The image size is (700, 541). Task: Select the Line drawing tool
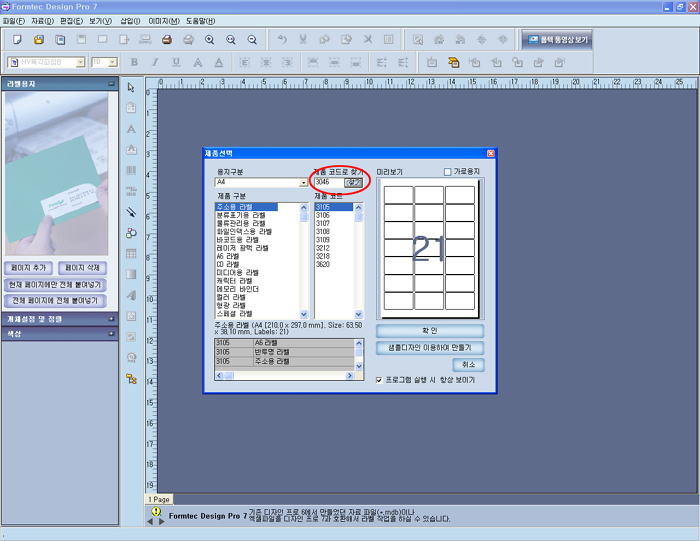click(131, 212)
